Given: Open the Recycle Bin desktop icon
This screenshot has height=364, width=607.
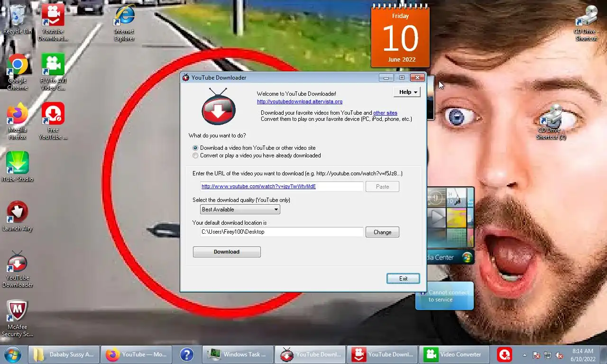Looking at the screenshot, I should coord(18,19).
